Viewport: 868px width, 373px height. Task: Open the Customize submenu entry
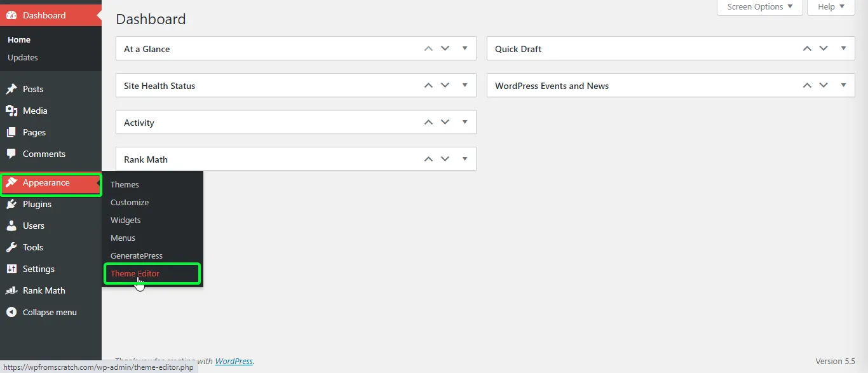130,202
